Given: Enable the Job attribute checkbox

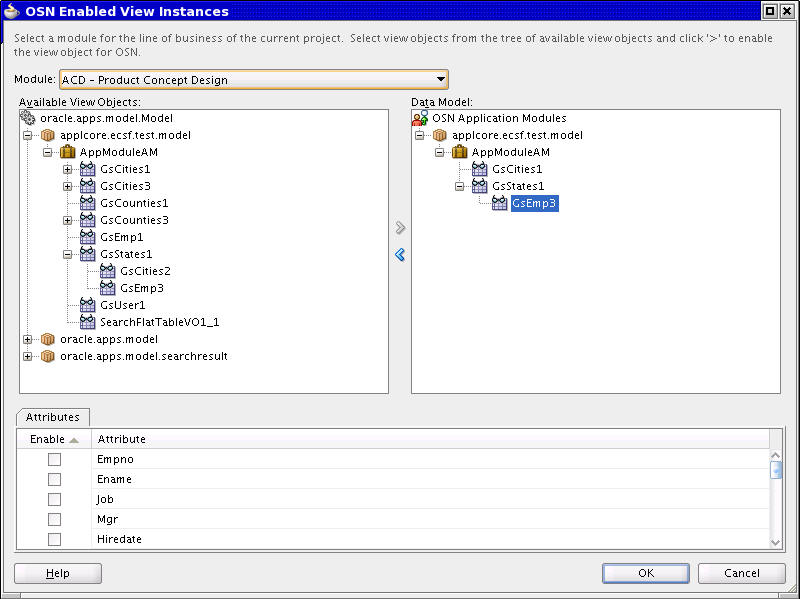Looking at the screenshot, I should coord(54,499).
